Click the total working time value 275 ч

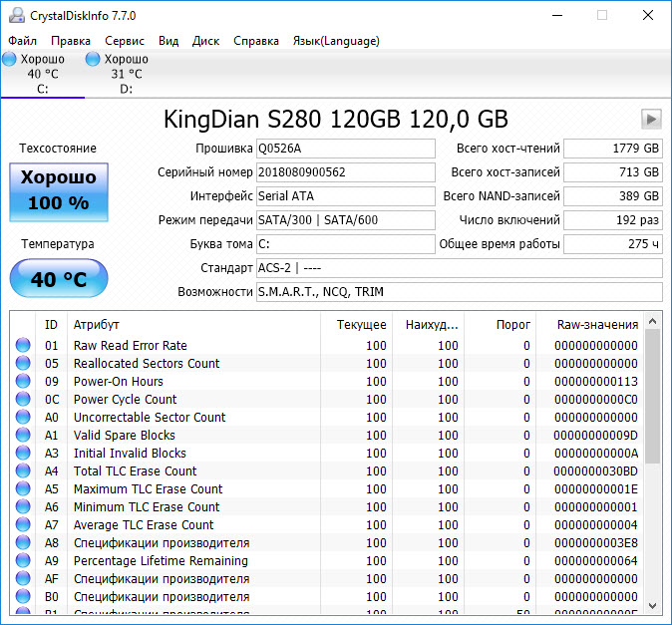(x=613, y=244)
